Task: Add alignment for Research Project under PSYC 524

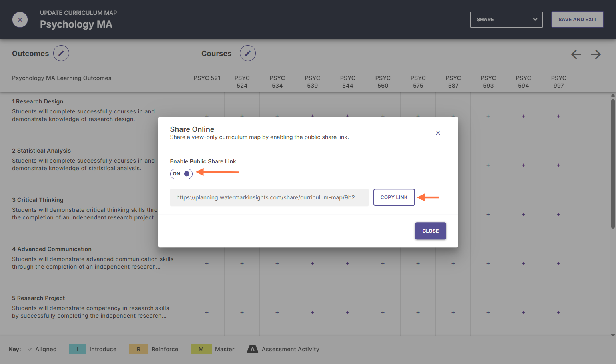Action: pos(242,313)
